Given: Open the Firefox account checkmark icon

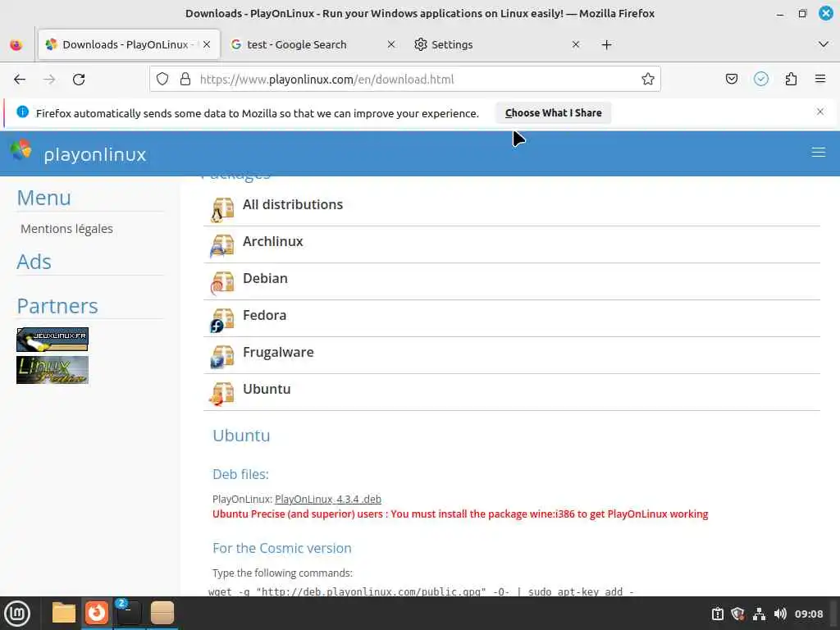Looking at the screenshot, I should tap(760, 80).
